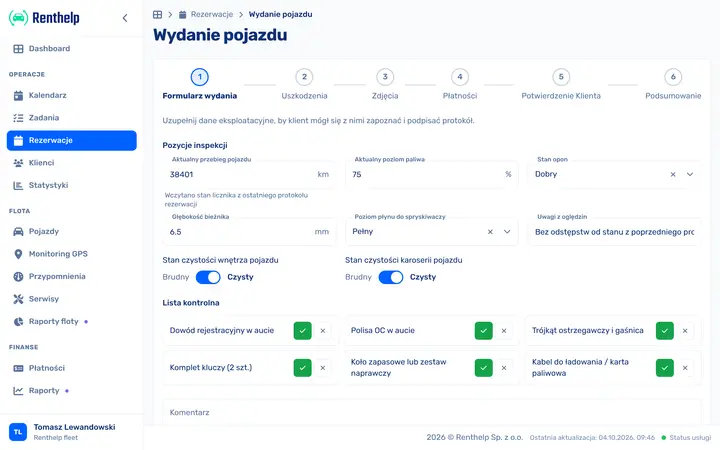The image size is (720, 450).
Task: Click the Aktualny poziom paliwa field
Action: point(432,174)
